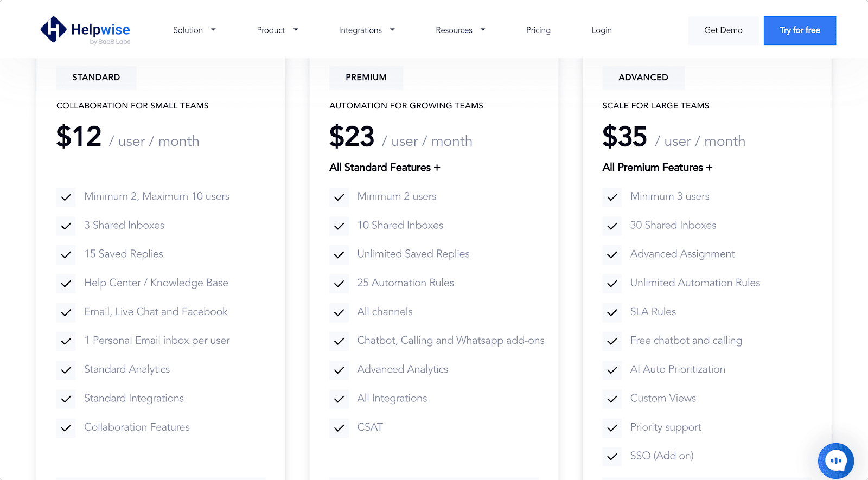Click checkmark icon beside AI Auto Prioritization

(x=612, y=370)
